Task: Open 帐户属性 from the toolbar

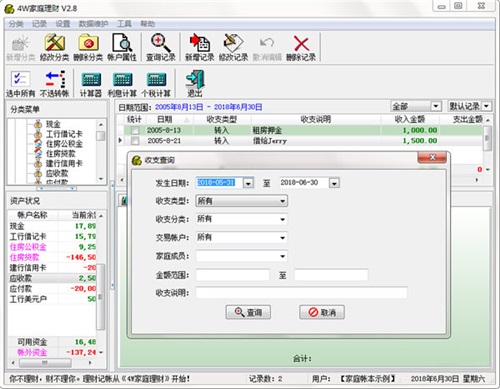Action: (x=122, y=47)
